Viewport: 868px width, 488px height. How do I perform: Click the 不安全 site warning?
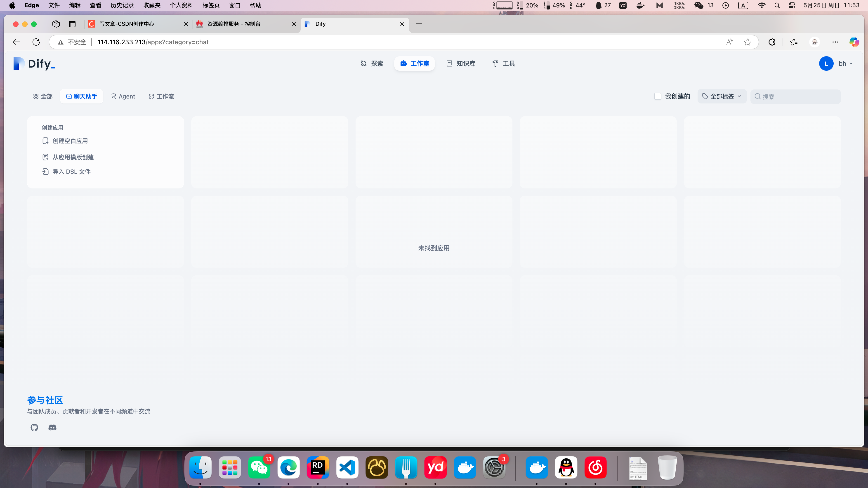pyautogui.click(x=72, y=42)
